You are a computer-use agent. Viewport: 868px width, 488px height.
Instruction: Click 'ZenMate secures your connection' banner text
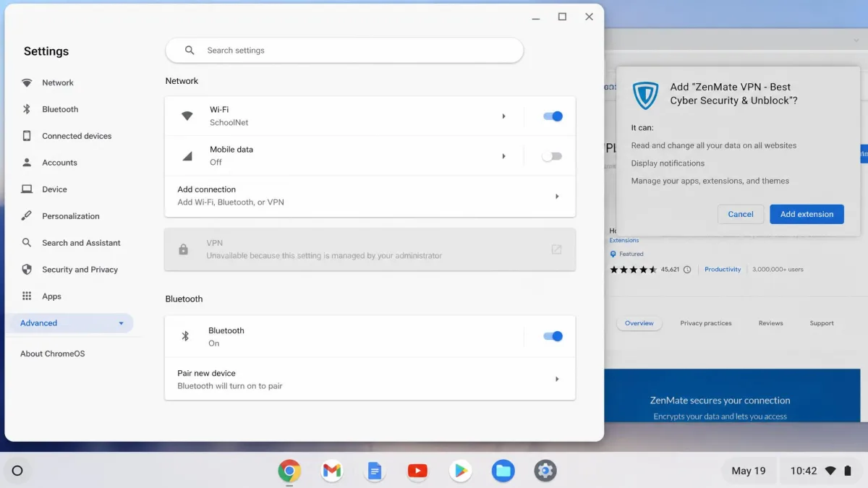coord(720,401)
